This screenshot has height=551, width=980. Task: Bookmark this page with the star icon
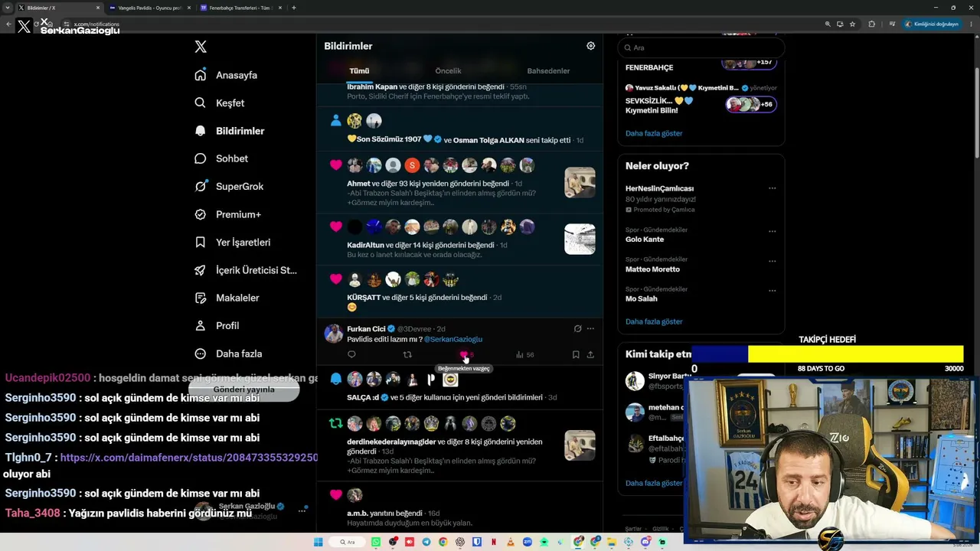click(x=852, y=24)
